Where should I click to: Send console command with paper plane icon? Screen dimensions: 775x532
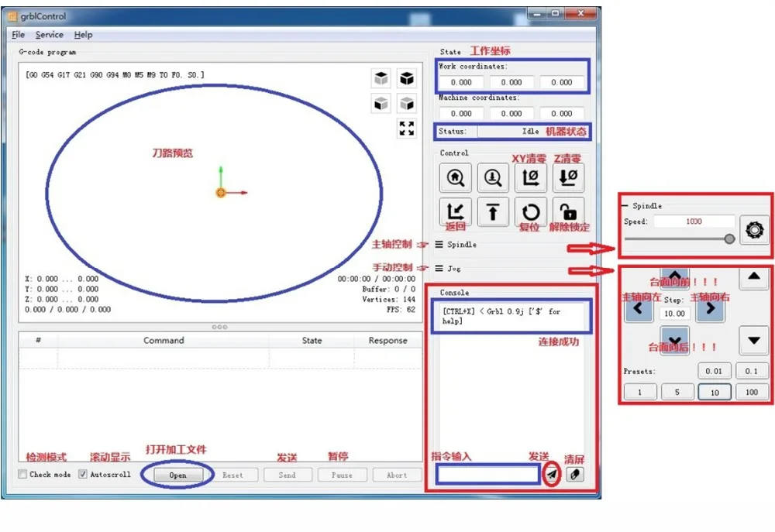click(552, 474)
